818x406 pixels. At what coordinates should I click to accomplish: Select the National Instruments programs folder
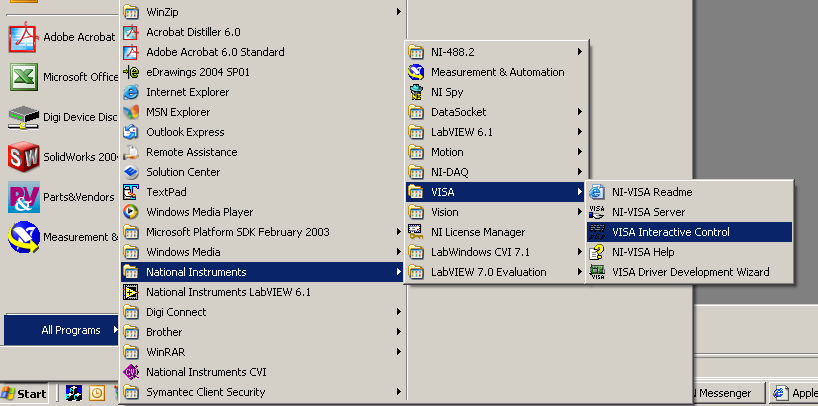(262, 272)
